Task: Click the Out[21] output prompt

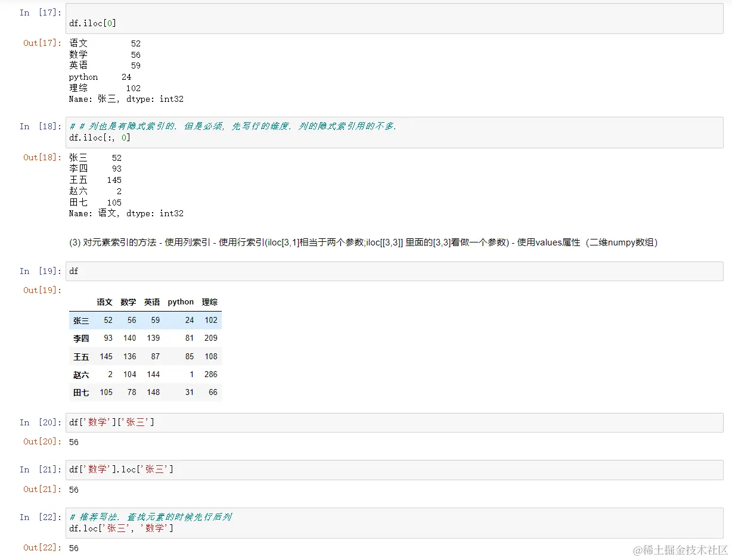Action: [x=42, y=489]
